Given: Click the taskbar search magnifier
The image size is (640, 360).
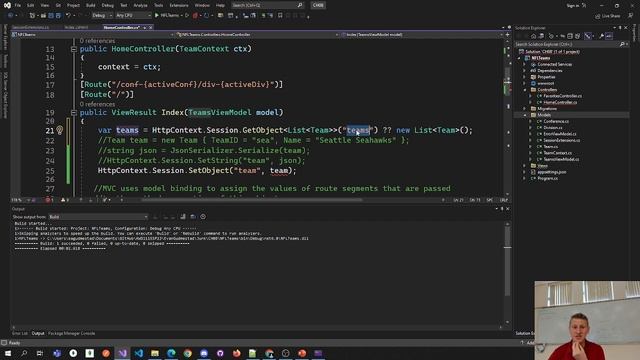Looking at the screenshot, I should tap(24, 353).
